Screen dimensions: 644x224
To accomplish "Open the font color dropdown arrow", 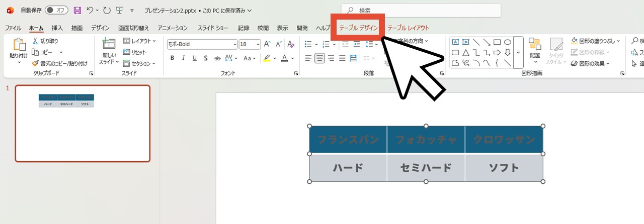I will [x=293, y=58].
